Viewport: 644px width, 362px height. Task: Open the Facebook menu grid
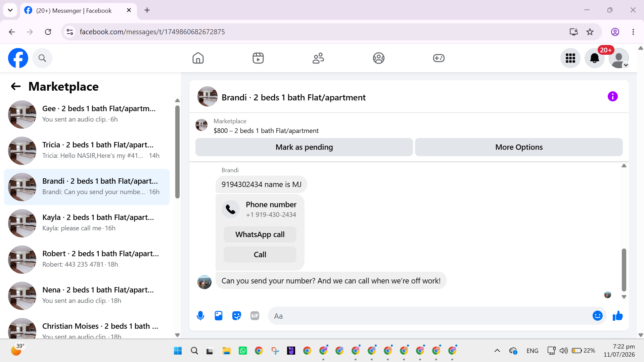(570, 58)
